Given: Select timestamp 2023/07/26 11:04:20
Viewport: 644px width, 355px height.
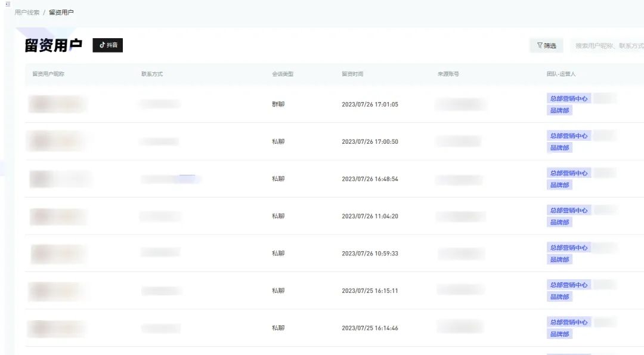Looking at the screenshot, I should pos(370,216).
